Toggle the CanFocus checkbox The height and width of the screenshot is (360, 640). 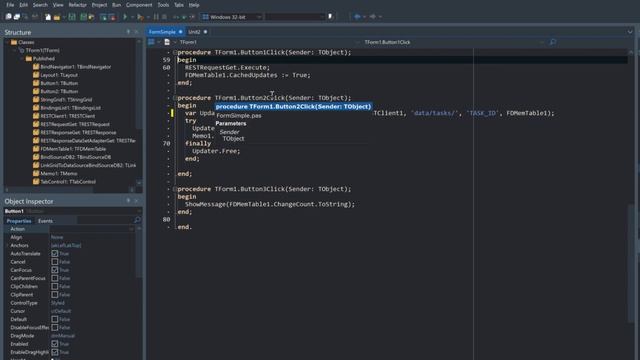pos(55,270)
